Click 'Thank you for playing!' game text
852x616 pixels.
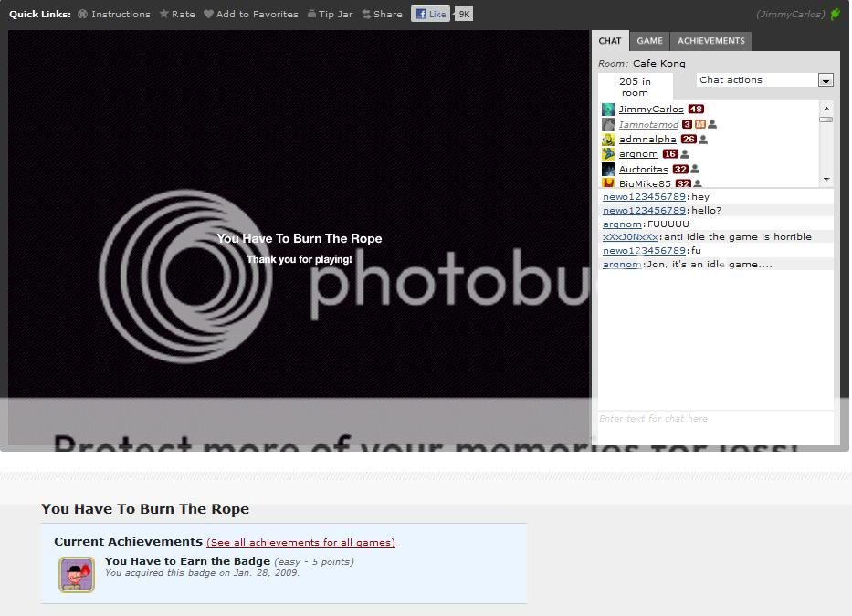(300, 260)
